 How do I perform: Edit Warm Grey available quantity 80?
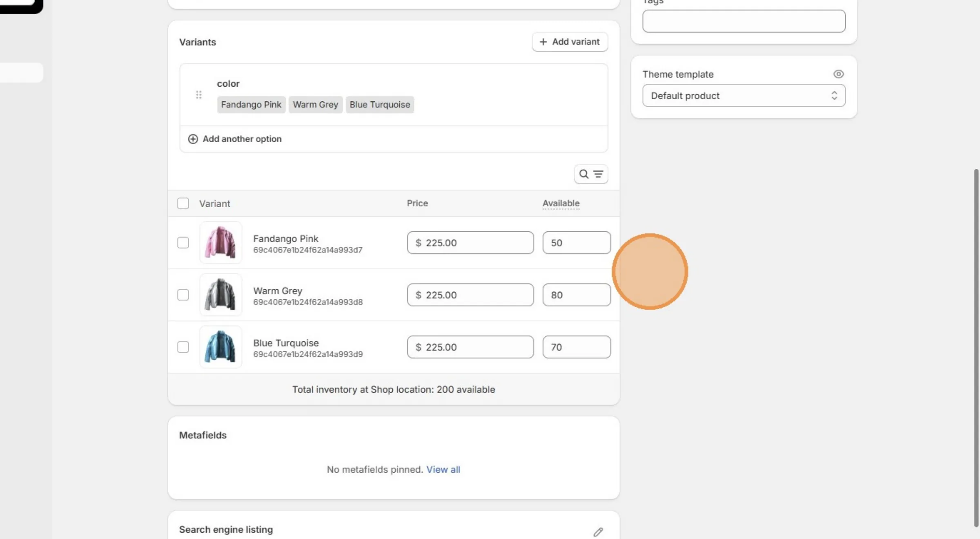577,295
